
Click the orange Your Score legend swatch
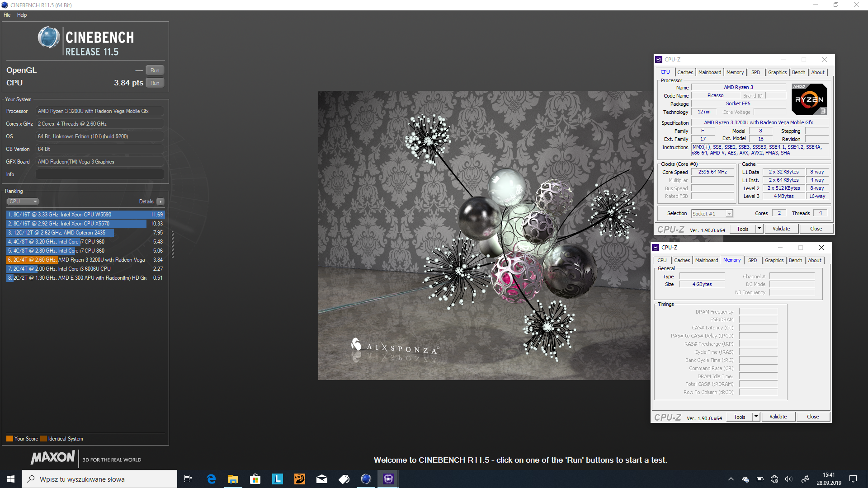[x=9, y=439]
